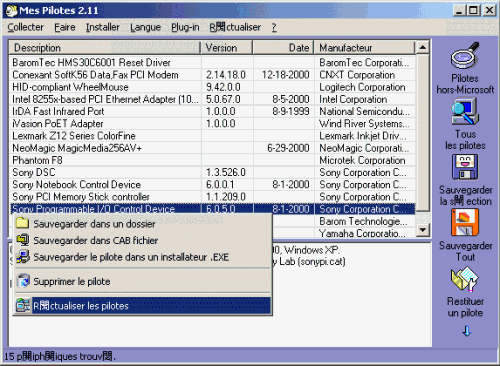Image resolution: width=500 pixels, height=366 pixels.
Task: Click the Restituer un pilote icon
Action: pos(465,279)
